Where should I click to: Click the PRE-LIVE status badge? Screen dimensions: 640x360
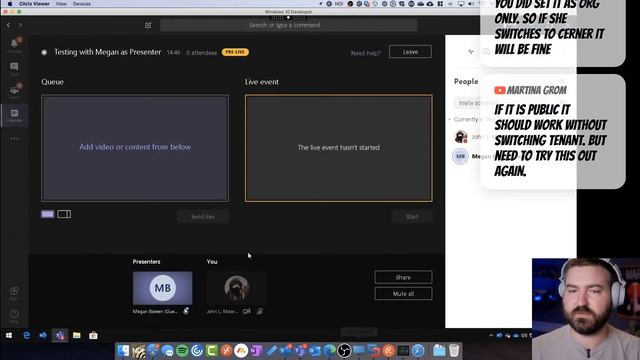235,52
